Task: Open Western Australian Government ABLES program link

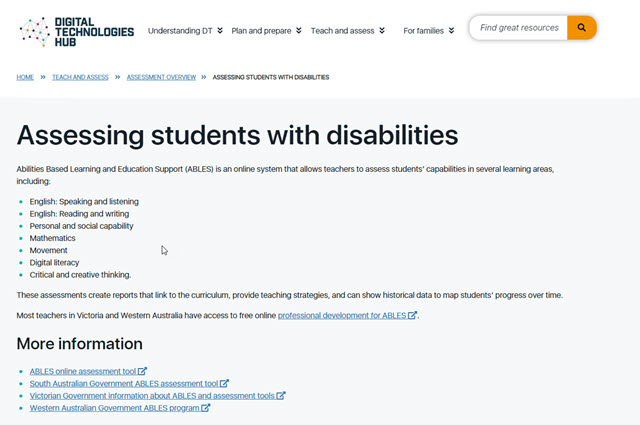Action: (114, 408)
